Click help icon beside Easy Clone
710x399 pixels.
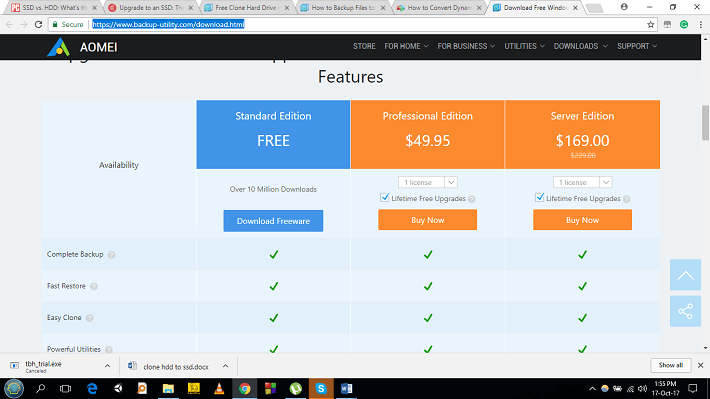(x=90, y=318)
